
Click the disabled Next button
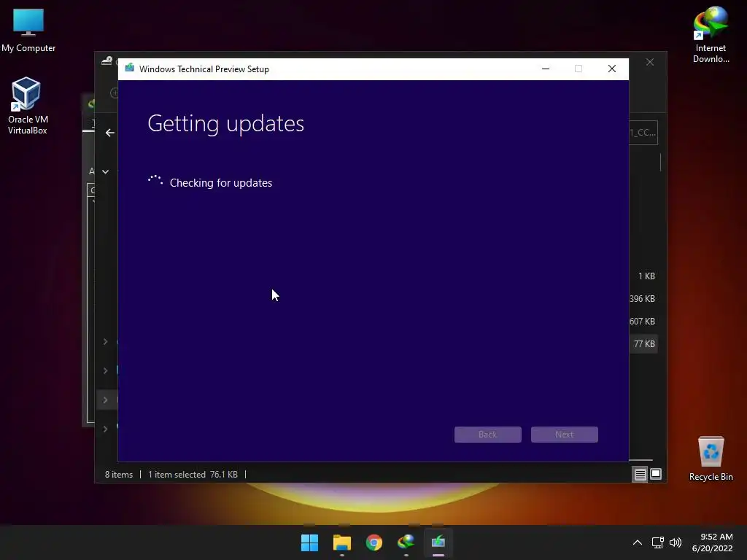click(565, 435)
